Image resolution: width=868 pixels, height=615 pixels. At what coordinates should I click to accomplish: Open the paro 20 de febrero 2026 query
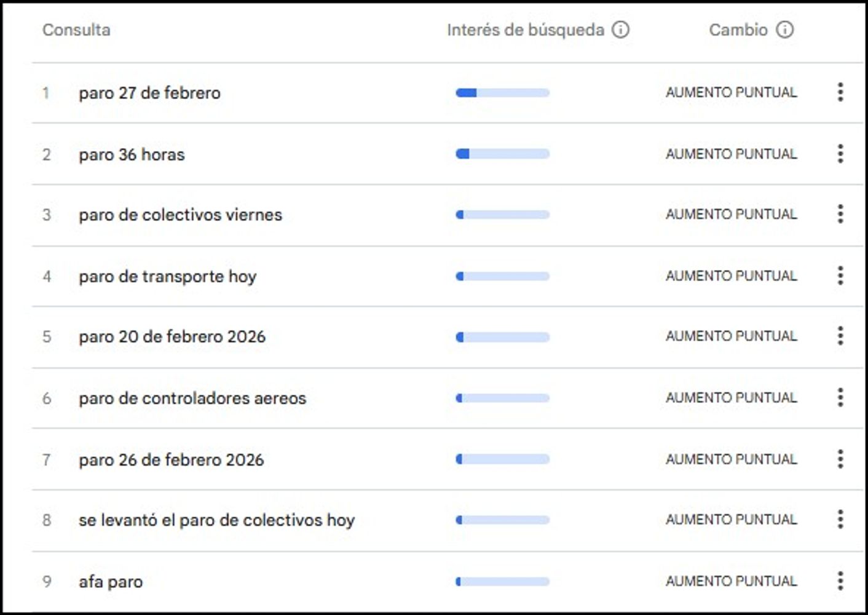tap(172, 336)
